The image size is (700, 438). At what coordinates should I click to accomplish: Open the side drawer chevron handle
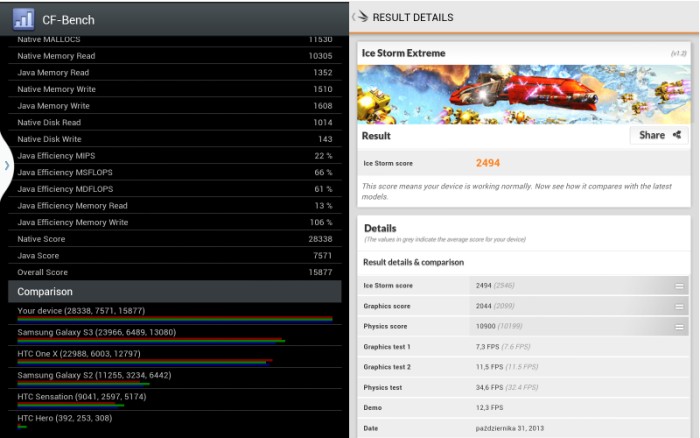[6, 165]
